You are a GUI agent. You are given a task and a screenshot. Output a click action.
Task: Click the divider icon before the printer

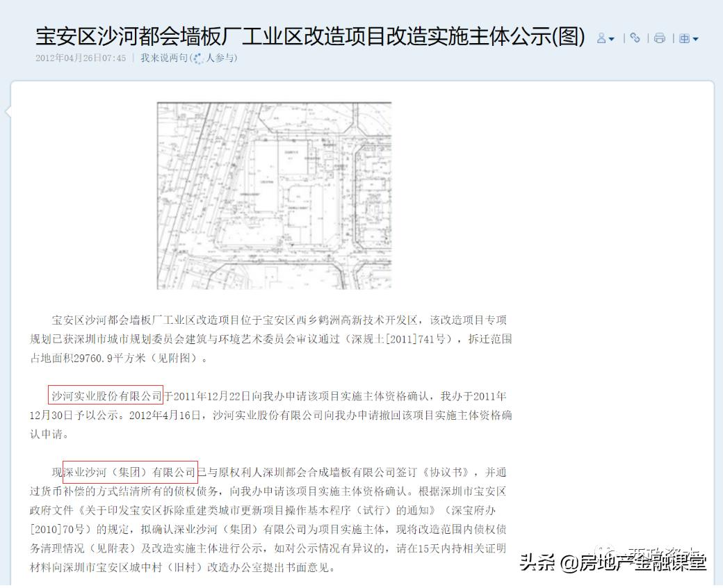(x=648, y=38)
